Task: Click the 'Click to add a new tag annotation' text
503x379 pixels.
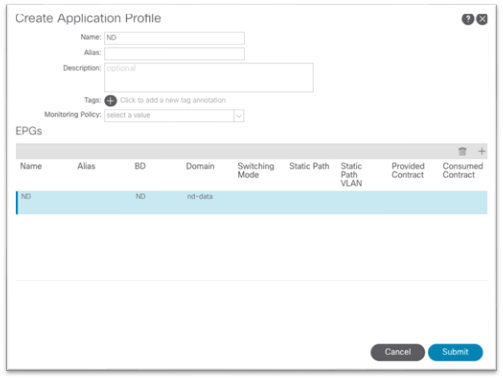Action: [173, 100]
